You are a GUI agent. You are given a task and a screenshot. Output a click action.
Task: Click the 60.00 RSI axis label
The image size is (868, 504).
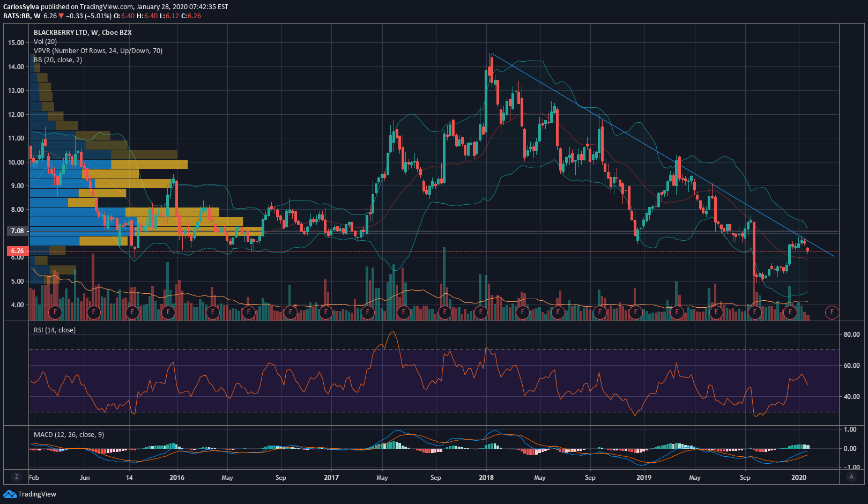coord(851,366)
